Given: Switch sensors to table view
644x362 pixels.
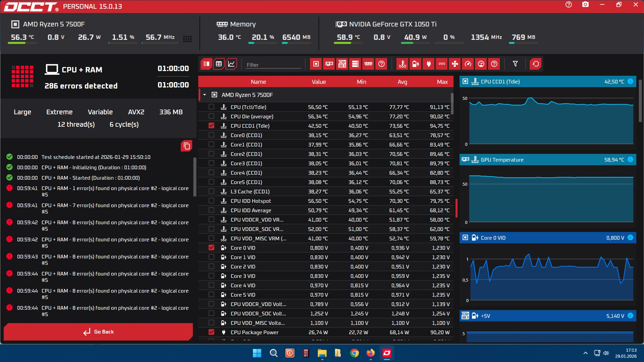Looking at the screenshot, I should click(x=219, y=64).
